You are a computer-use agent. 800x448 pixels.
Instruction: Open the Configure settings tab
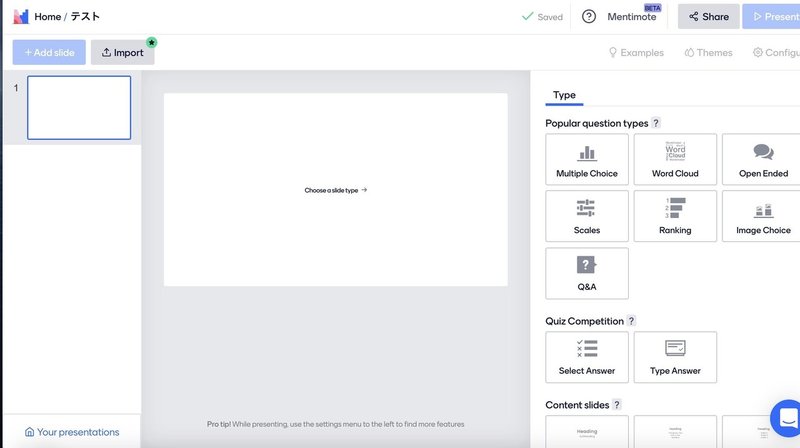click(x=776, y=53)
